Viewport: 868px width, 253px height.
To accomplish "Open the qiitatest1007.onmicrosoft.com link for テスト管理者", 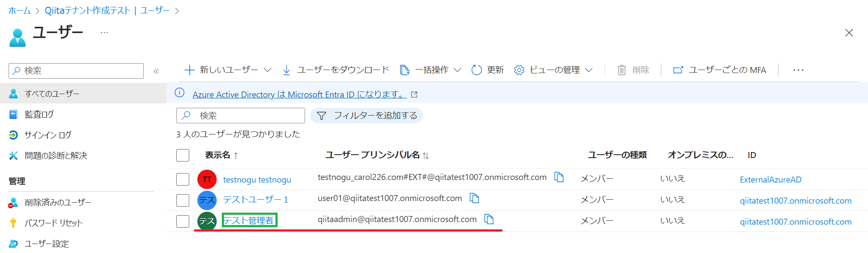I will click(x=795, y=222).
